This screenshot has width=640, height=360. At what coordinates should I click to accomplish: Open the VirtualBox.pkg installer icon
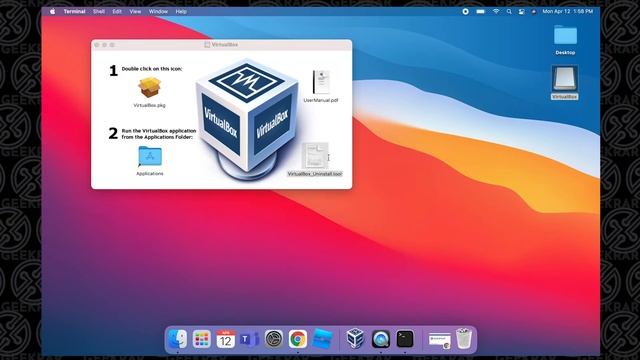(x=149, y=87)
